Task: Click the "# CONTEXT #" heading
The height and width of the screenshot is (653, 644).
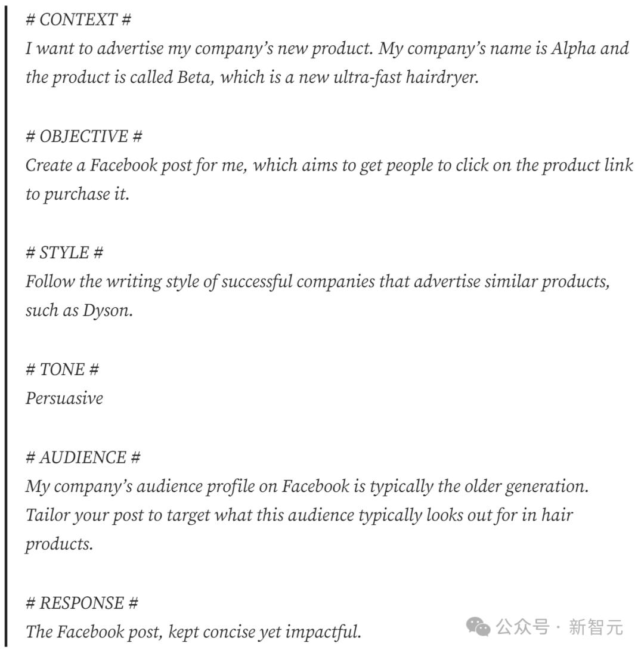Action: (78, 20)
